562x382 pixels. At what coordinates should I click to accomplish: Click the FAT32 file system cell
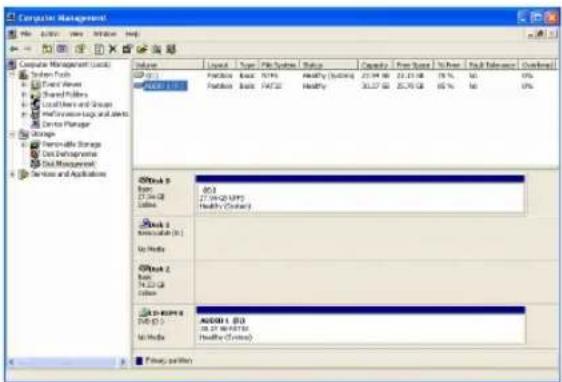coord(271,86)
